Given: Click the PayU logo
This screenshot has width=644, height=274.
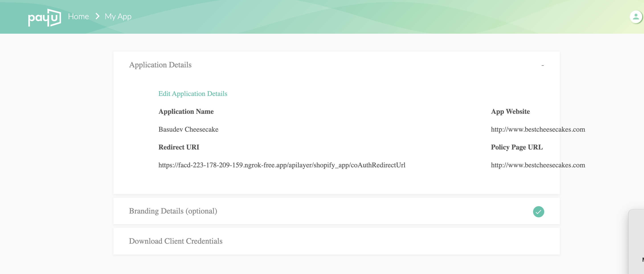Looking at the screenshot, I should coord(45,18).
